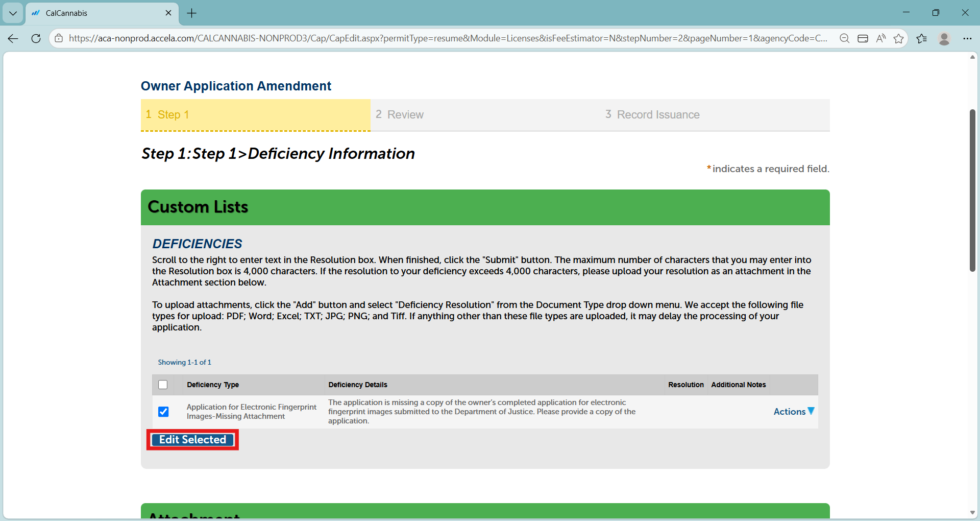Click the page vertical scrollbar thumb

pos(972,190)
